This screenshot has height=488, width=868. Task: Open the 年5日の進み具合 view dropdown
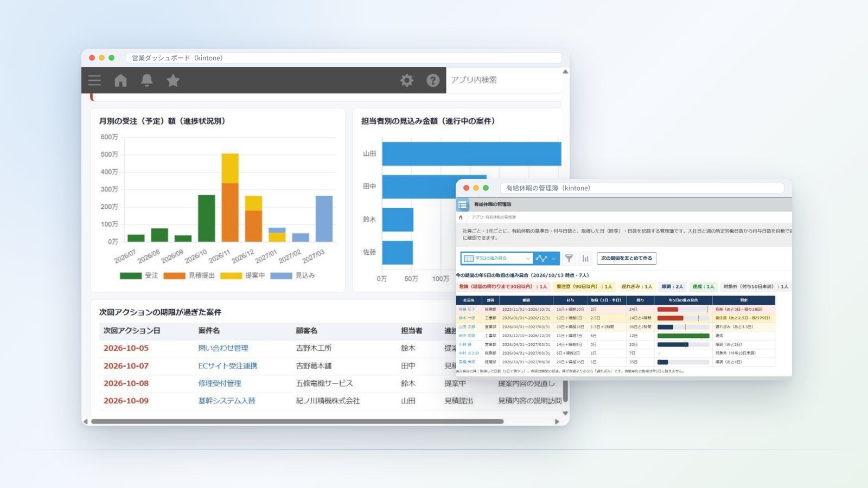point(497,258)
